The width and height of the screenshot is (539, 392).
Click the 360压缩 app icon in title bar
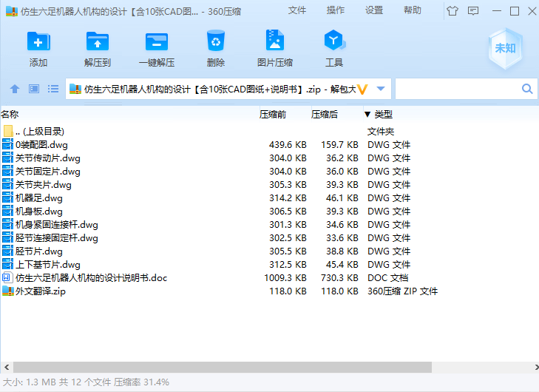coord(12,11)
